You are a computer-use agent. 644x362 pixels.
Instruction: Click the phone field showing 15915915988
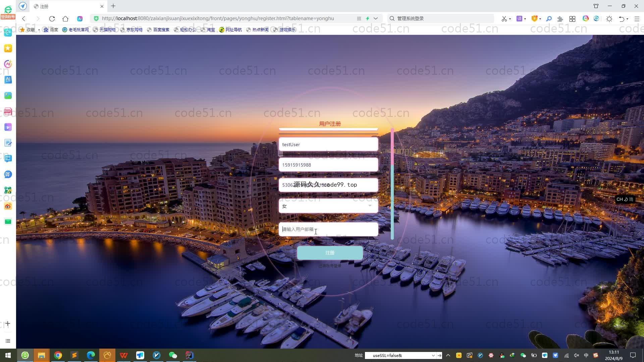click(328, 165)
